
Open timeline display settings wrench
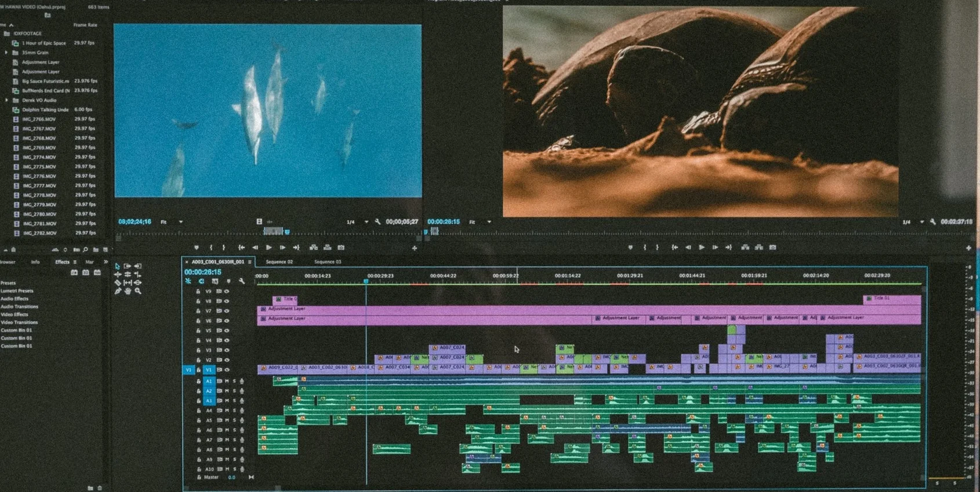pos(242,281)
